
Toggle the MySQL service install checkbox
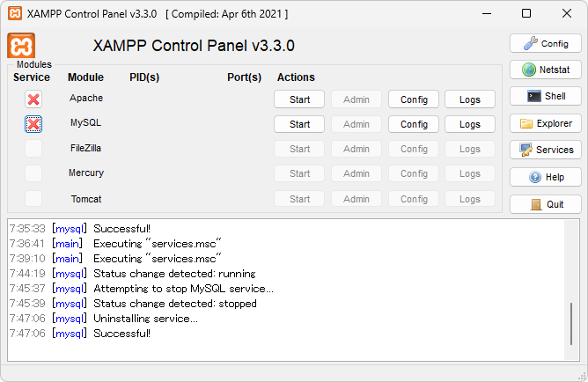click(x=33, y=124)
